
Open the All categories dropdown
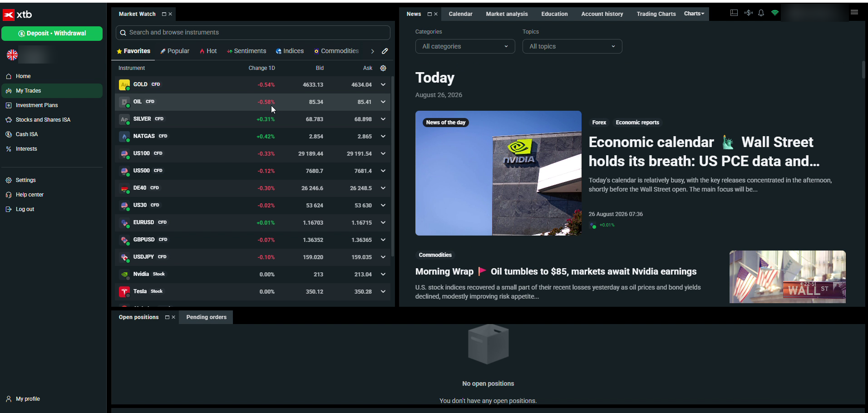[465, 46]
